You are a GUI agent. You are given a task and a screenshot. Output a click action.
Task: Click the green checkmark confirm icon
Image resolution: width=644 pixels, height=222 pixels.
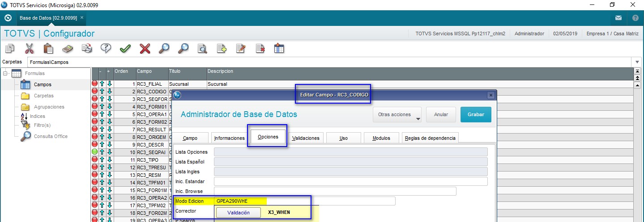pyautogui.click(x=125, y=48)
